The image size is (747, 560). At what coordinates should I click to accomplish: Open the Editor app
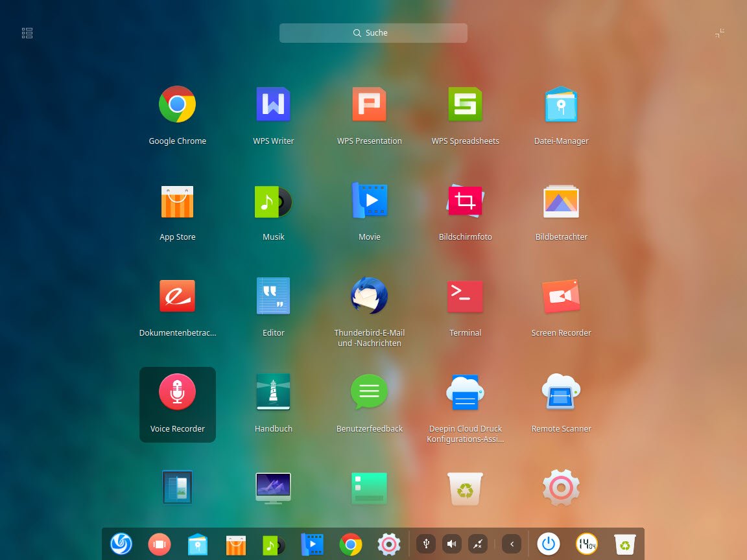(x=274, y=296)
